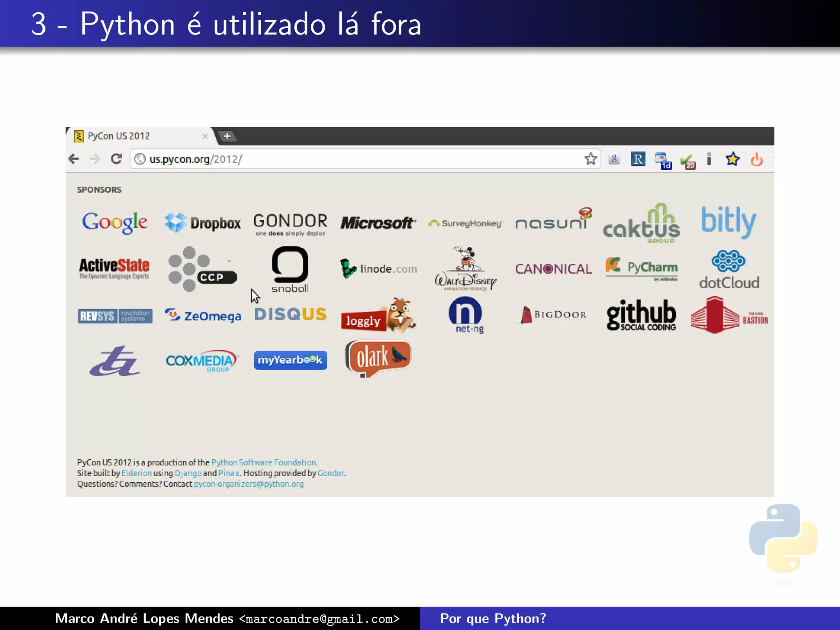Open the github Social Coding logo

(x=641, y=315)
